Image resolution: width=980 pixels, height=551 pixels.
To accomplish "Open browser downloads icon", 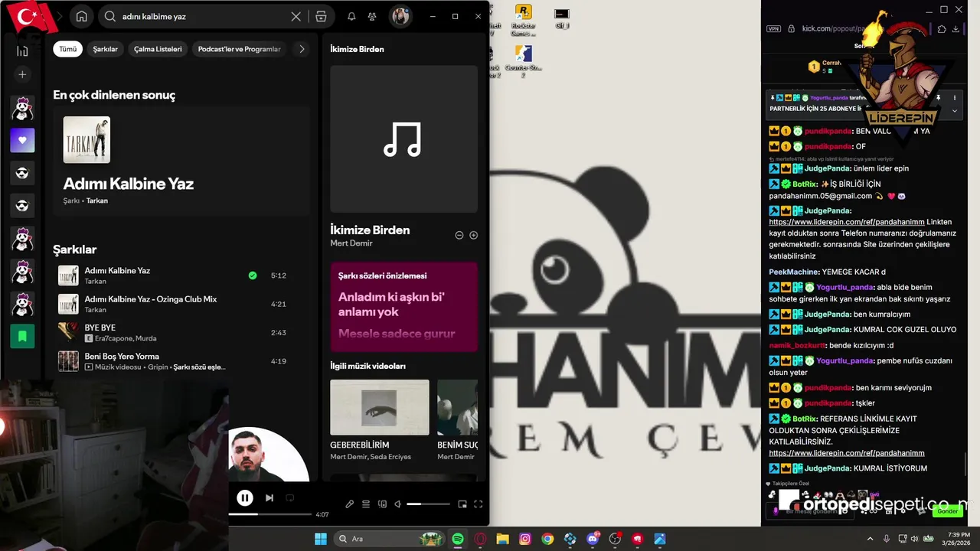I will point(955,29).
